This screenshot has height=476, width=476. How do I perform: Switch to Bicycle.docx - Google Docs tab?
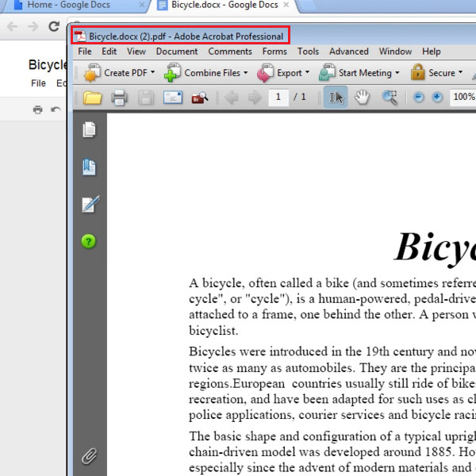coord(222,6)
